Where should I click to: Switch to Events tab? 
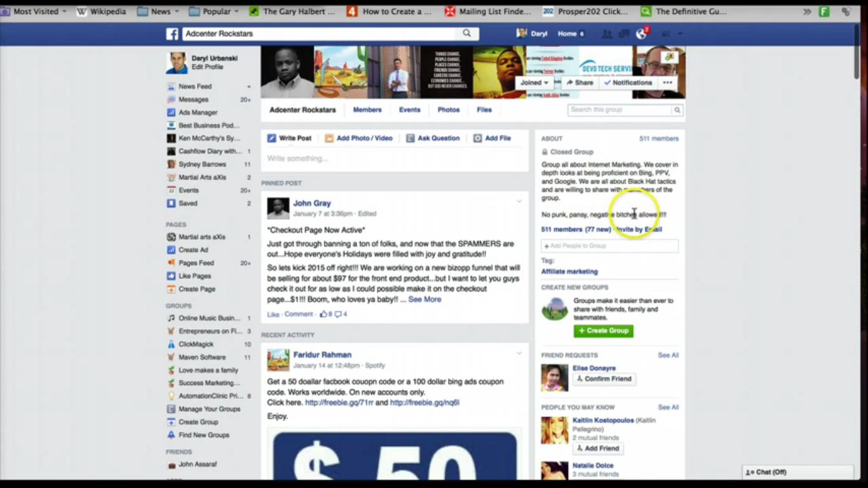[410, 110]
